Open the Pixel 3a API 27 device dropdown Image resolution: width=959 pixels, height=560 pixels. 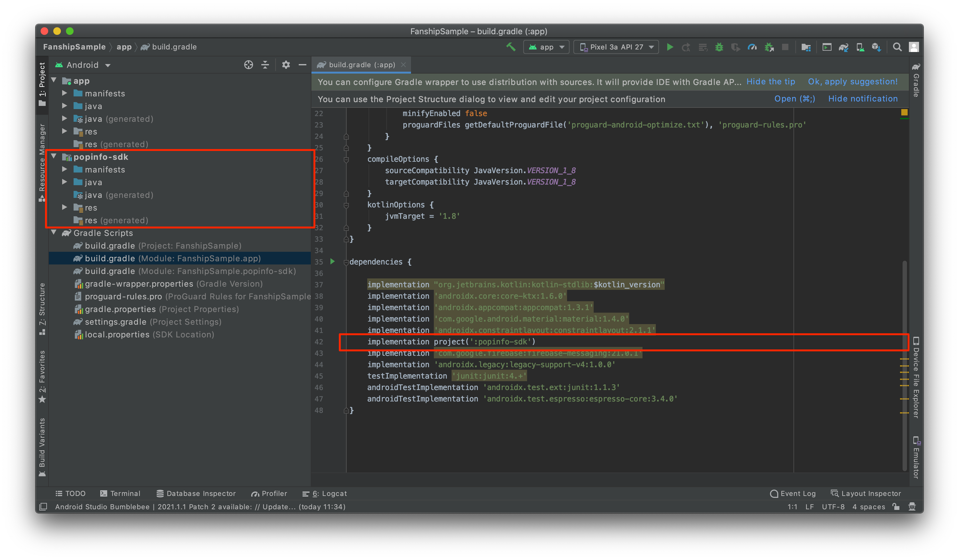click(x=616, y=47)
